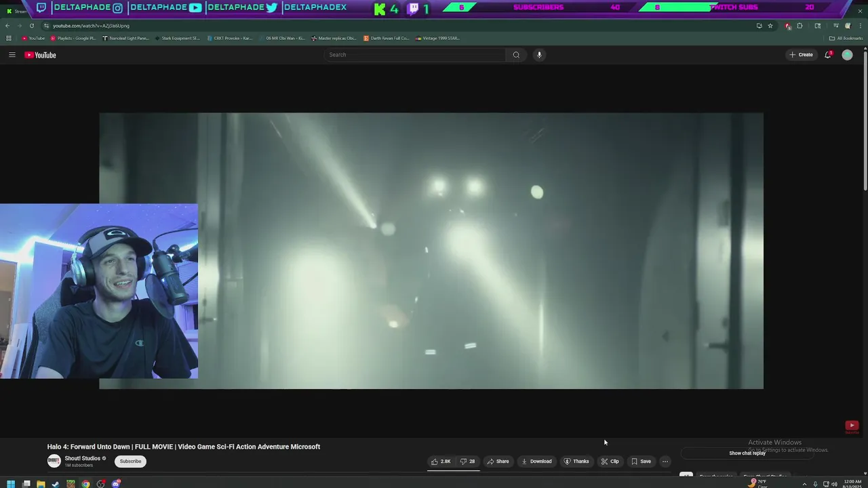Open the bookmarks bar apps grid icon
This screenshot has width=868, height=488.
tap(8, 38)
